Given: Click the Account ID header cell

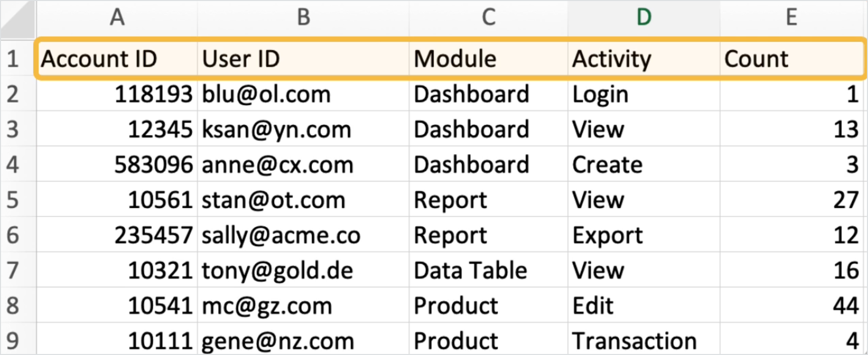Looking at the screenshot, I should (x=117, y=59).
